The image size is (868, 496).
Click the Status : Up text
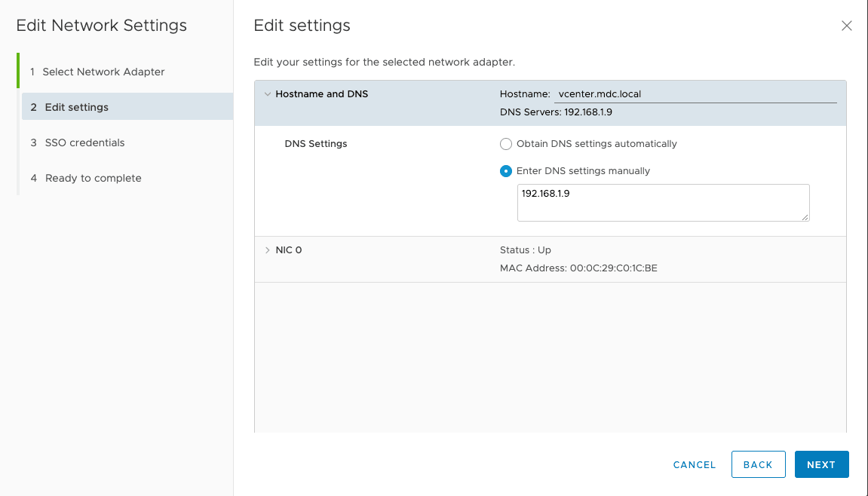coord(526,250)
